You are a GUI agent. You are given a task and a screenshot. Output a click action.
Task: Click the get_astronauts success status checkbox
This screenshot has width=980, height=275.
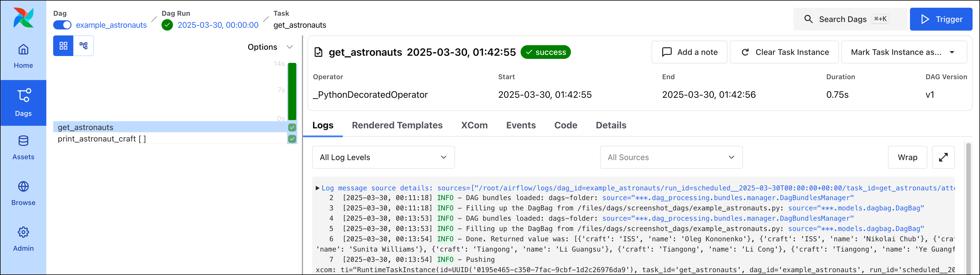pos(292,127)
